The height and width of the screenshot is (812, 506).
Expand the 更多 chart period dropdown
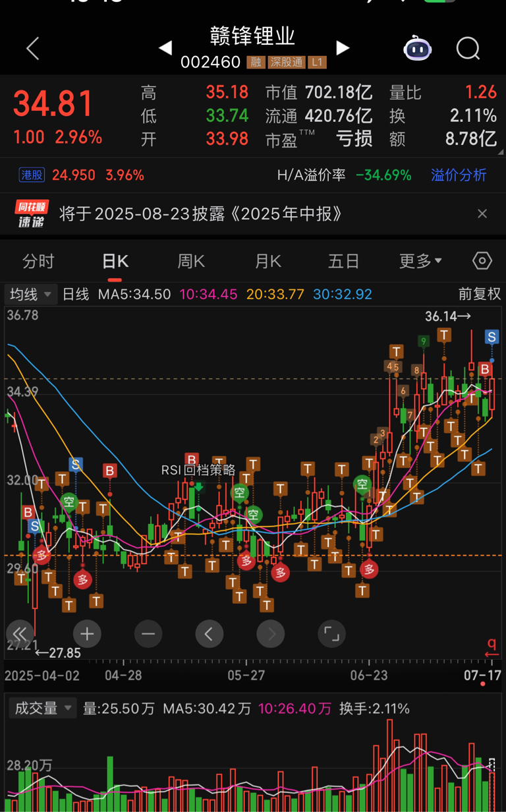click(x=420, y=261)
